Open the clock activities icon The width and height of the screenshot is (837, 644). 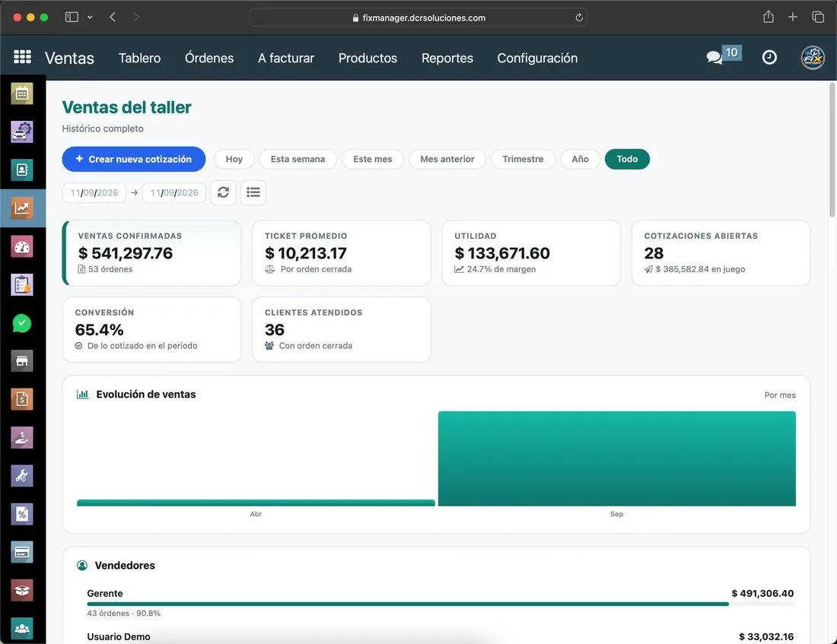tap(769, 57)
